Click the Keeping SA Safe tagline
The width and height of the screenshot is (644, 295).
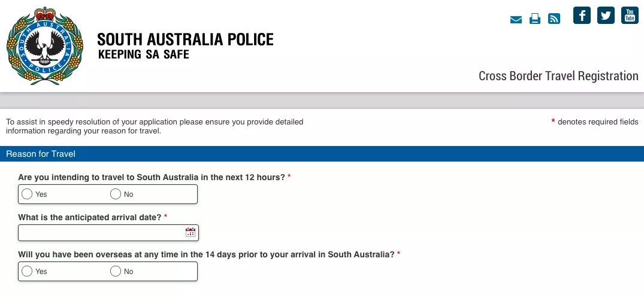(x=143, y=54)
